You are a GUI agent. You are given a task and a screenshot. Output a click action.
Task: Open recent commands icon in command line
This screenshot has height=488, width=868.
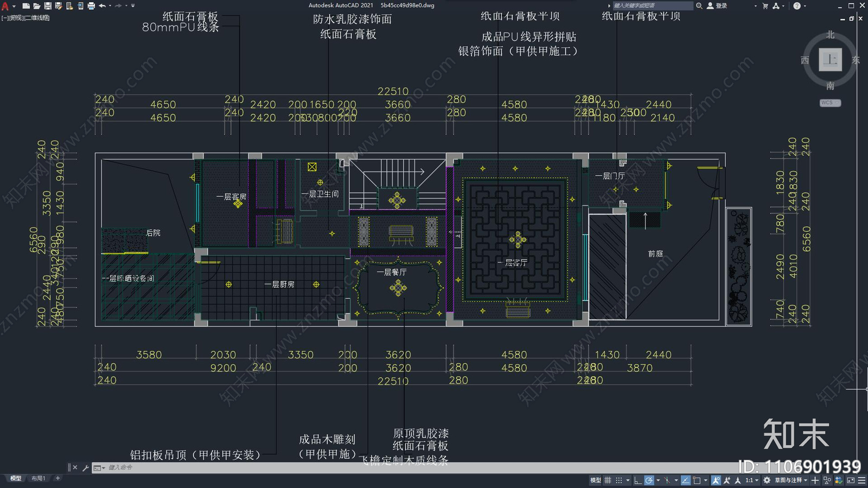point(98,467)
